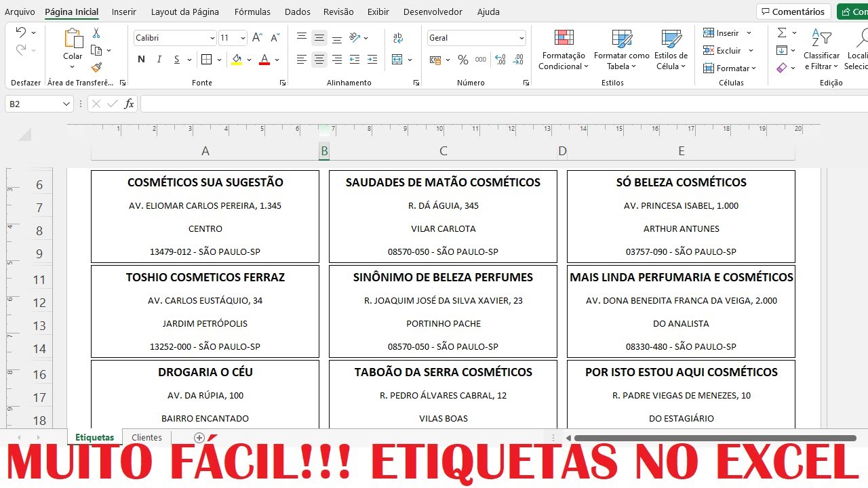This screenshot has height=488, width=868.
Task: Switch to the Inserir ribbon tab
Action: pos(124,12)
